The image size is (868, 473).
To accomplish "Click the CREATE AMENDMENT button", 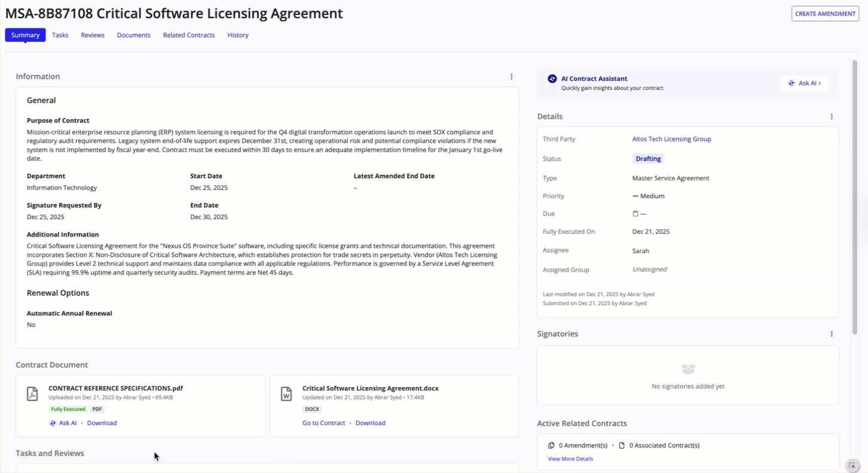I will coord(825,14).
